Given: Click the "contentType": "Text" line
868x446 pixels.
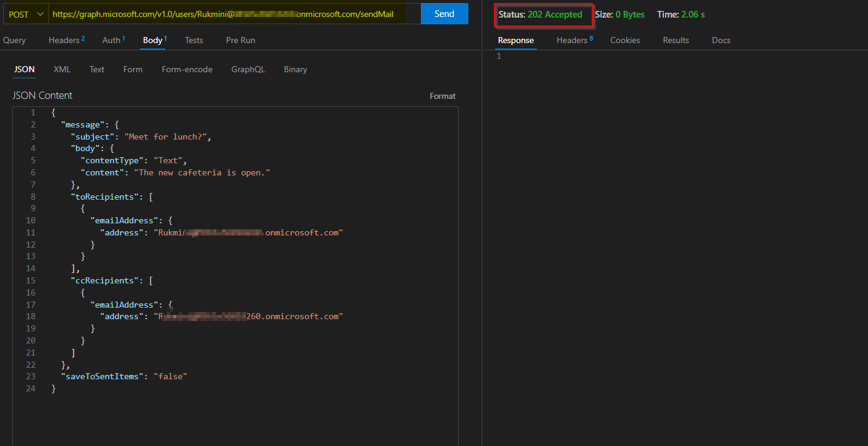Looking at the screenshot, I should 134,160.
